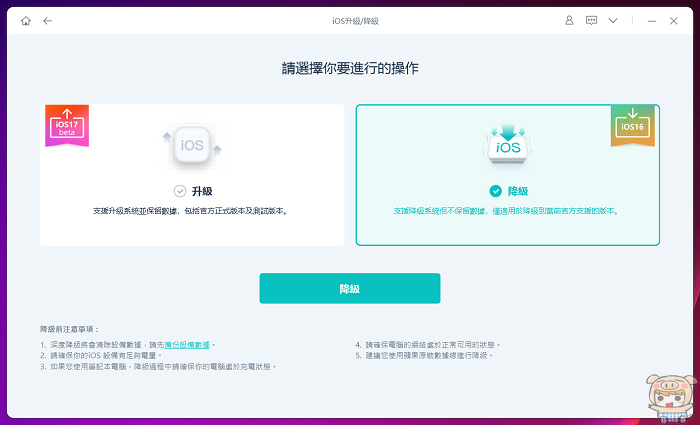The image size is (700, 425).
Task: Click note 5 about Apple original cable
Action: (x=424, y=356)
